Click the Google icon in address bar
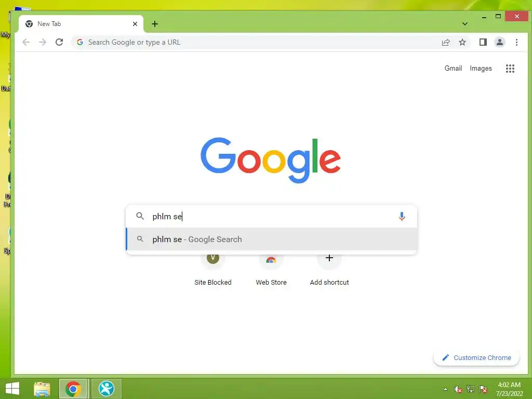532x399 pixels. (x=80, y=42)
